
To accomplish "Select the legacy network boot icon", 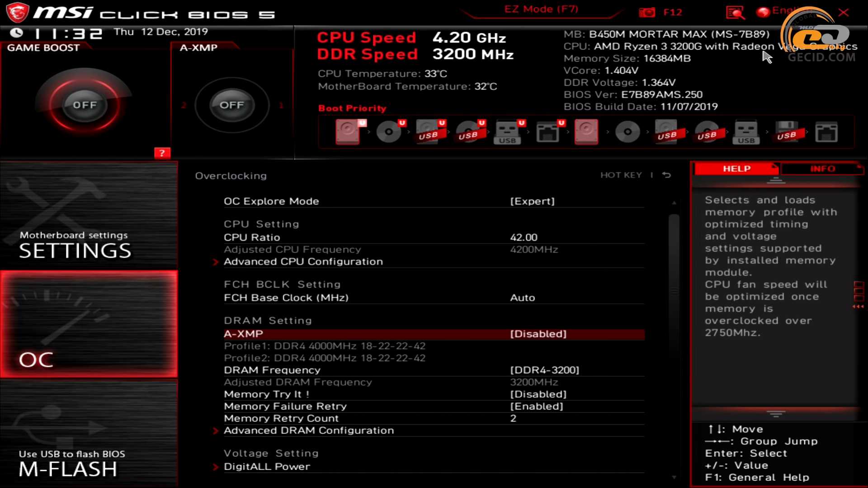I will (826, 132).
